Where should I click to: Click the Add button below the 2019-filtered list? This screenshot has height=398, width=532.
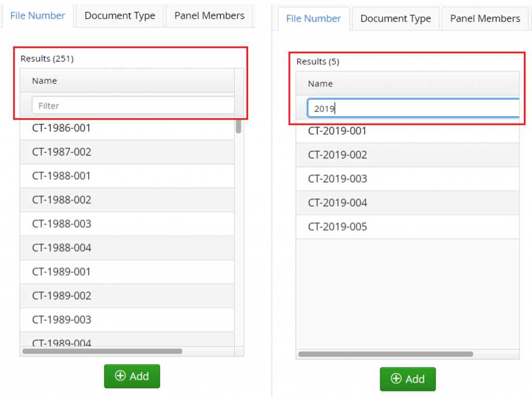point(407,379)
